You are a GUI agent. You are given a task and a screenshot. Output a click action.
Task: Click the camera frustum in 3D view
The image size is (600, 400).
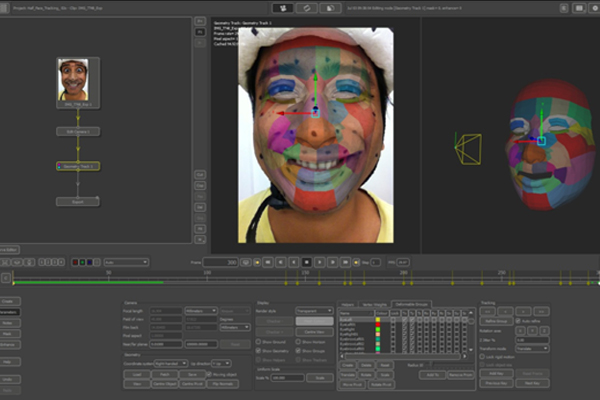click(466, 150)
